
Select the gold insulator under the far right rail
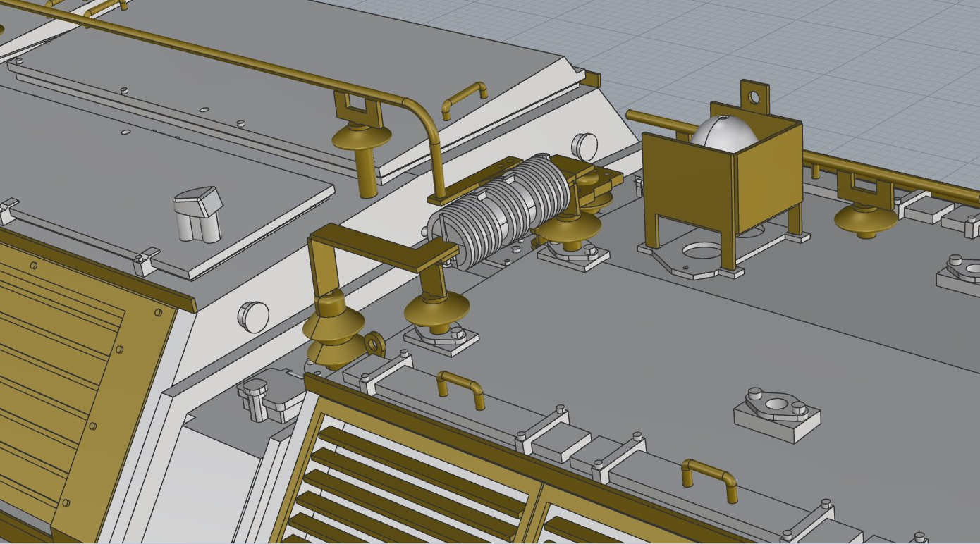tap(865, 217)
